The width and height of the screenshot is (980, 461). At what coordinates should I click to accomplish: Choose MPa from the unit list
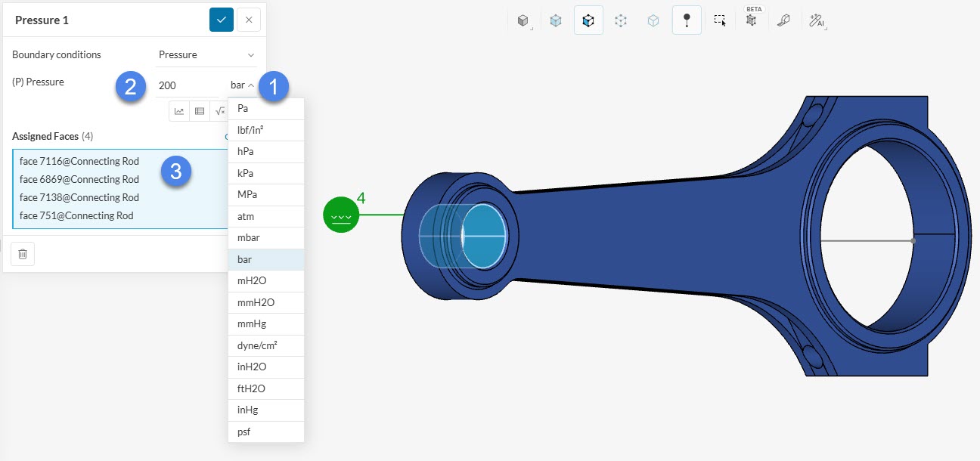pyautogui.click(x=247, y=194)
